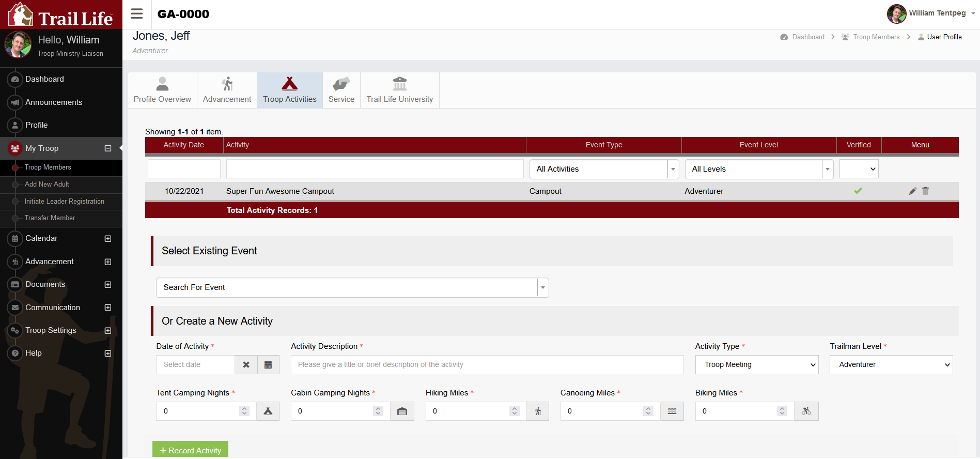The height and width of the screenshot is (459, 980).
Task: Adjust Hiking Miles stepper arrows
Action: pyautogui.click(x=514, y=411)
